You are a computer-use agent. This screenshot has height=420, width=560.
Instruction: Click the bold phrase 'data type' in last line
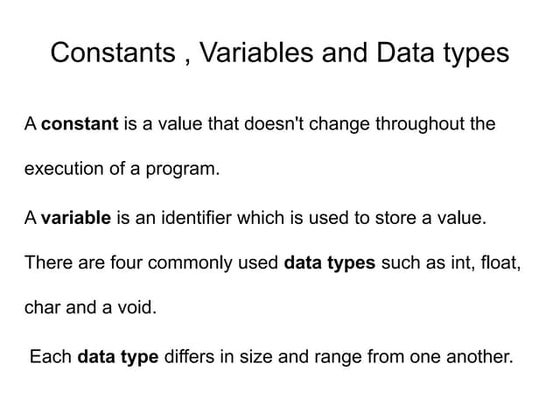[118, 358]
